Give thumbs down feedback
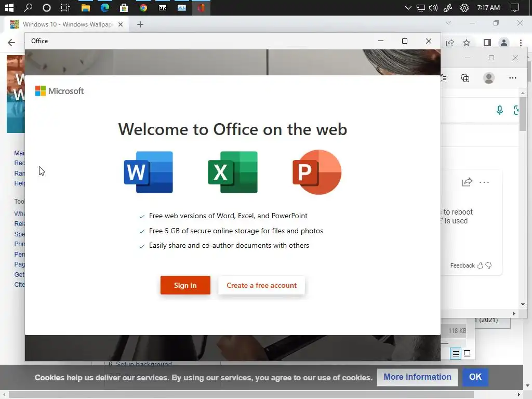Screen dimensions: 532x399 (488, 265)
